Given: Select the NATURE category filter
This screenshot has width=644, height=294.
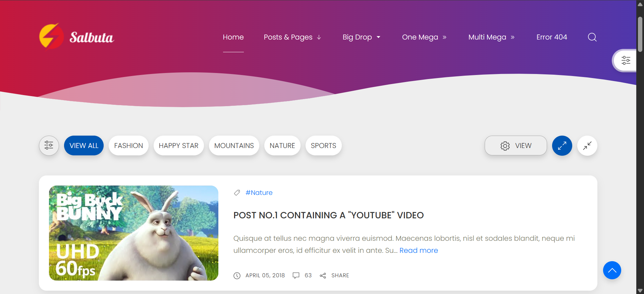Looking at the screenshot, I should [x=282, y=146].
